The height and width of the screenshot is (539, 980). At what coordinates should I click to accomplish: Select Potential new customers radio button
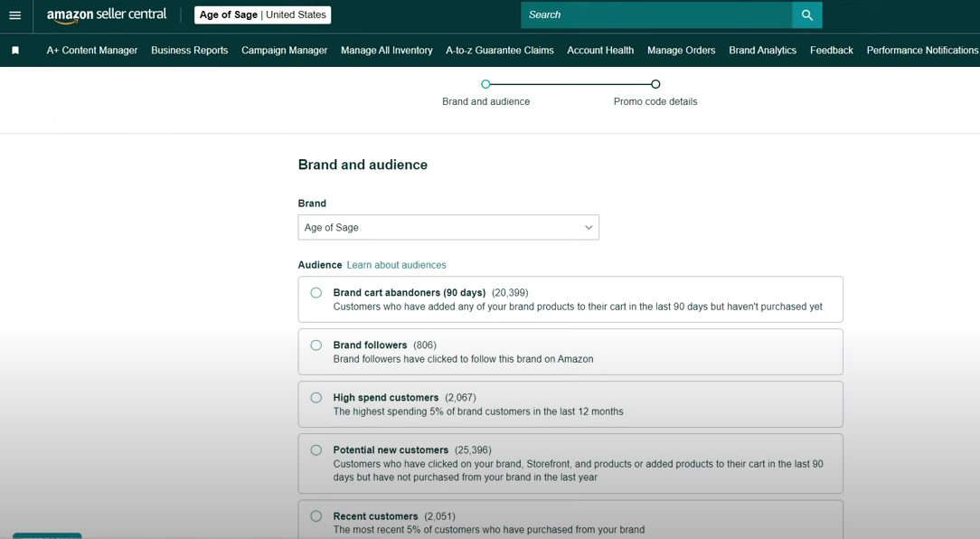316,450
